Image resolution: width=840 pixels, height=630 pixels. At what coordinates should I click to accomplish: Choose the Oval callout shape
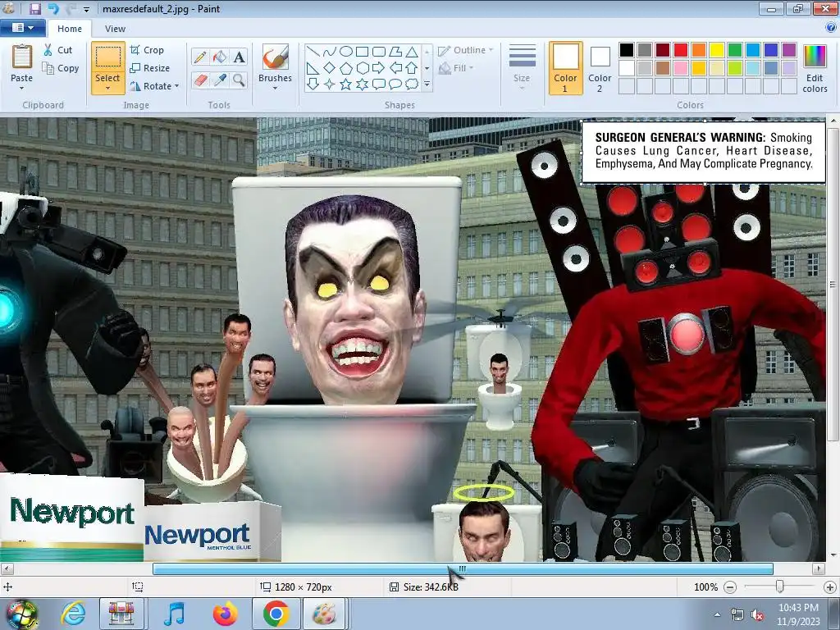coord(395,84)
